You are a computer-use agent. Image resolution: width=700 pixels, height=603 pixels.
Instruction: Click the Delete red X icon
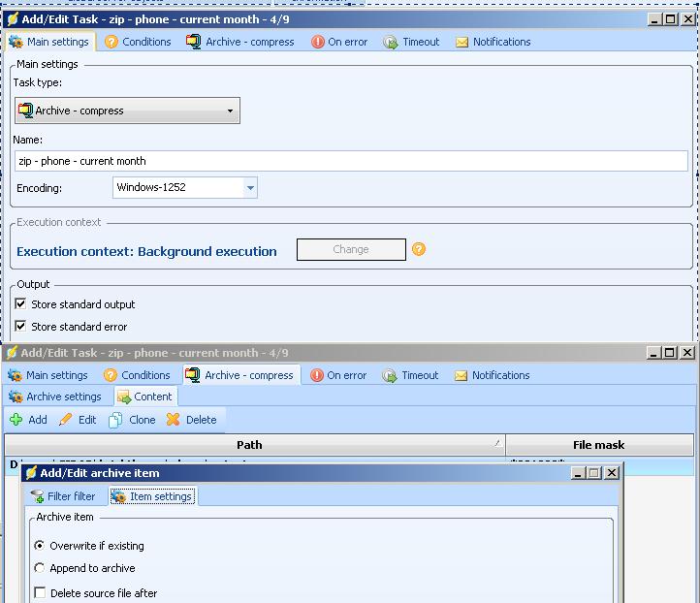[x=174, y=420]
